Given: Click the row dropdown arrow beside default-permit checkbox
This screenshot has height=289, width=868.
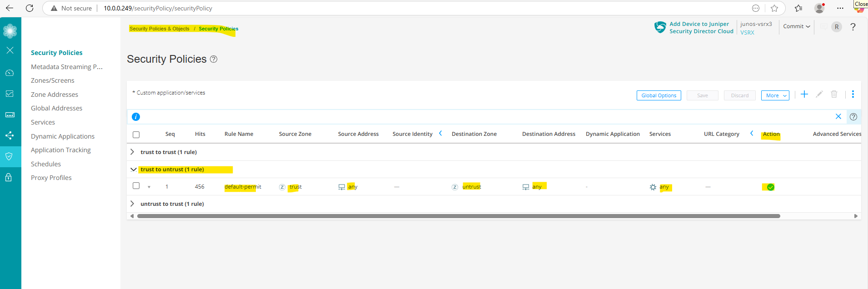Looking at the screenshot, I should click(x=149, y=187).
